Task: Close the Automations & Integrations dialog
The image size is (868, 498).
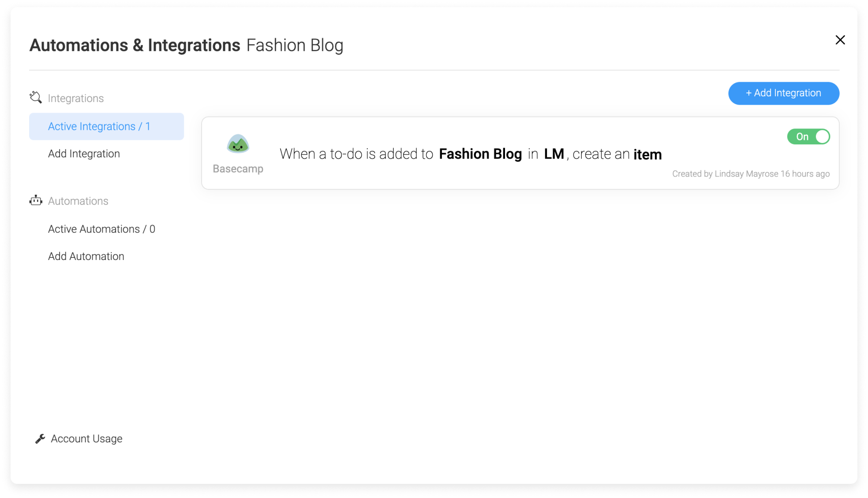Action: 840,40
